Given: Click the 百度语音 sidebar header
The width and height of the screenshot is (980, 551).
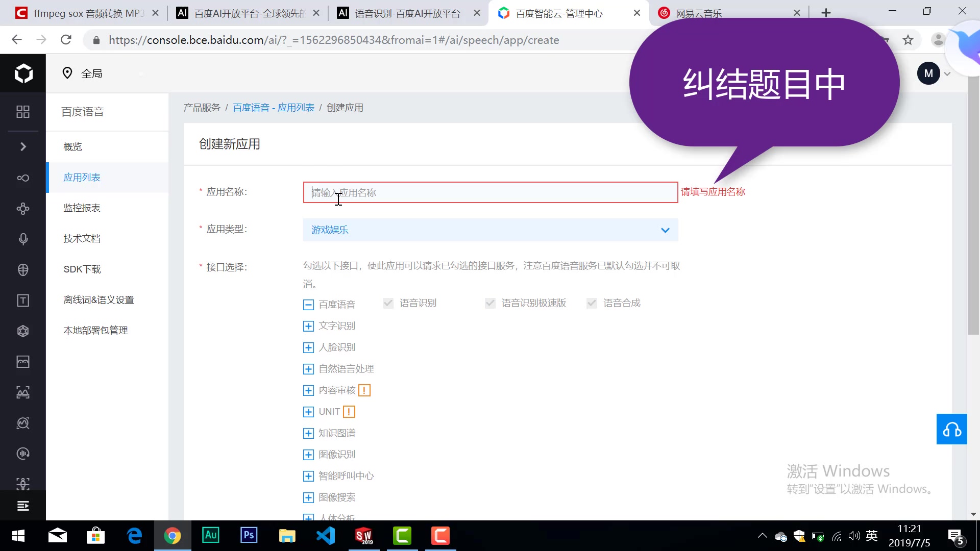Looking at the screenshot, I should (83, 112).
